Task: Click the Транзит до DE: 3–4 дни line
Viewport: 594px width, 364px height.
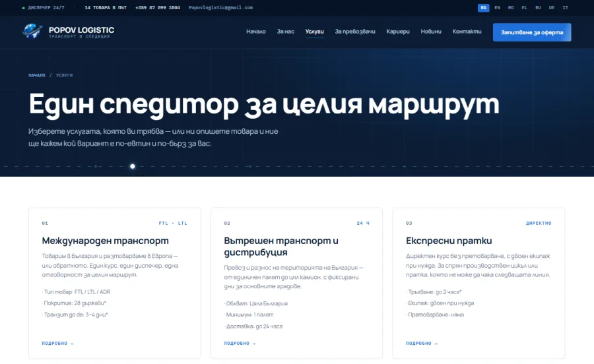Action: (x=75, y=315)
